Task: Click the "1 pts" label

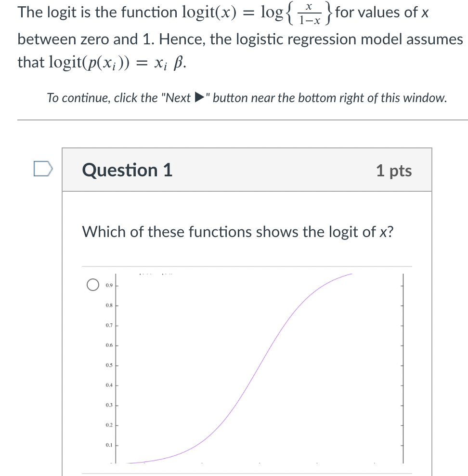Action: [394, 170]
